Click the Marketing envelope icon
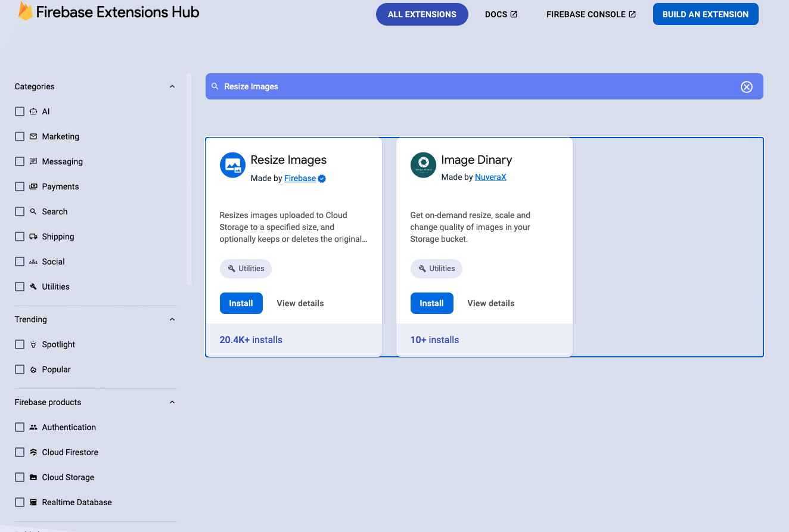Viewport: 789px width, 532px height. (33, 136)
